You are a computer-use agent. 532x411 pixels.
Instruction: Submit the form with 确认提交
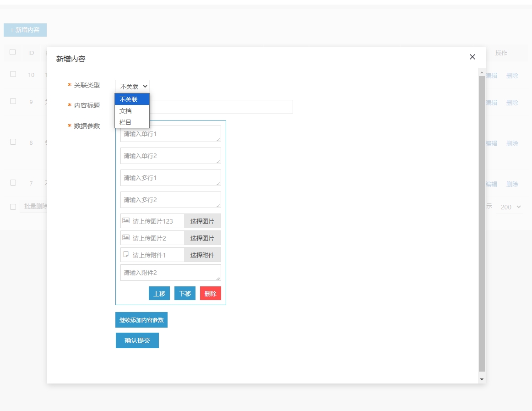coord(137,340)
